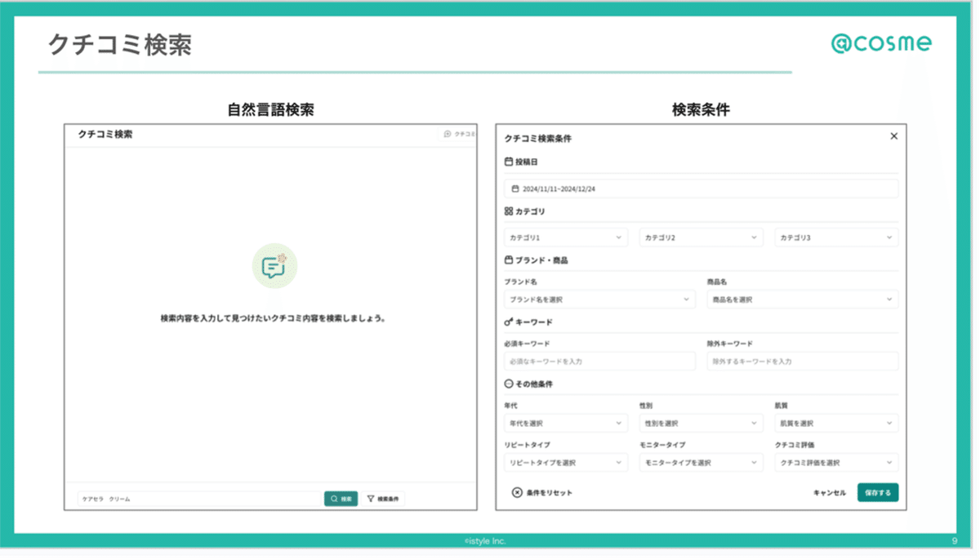
Task: Expand the モニタータイプを選択 dropdown
Action: [701, 463]
